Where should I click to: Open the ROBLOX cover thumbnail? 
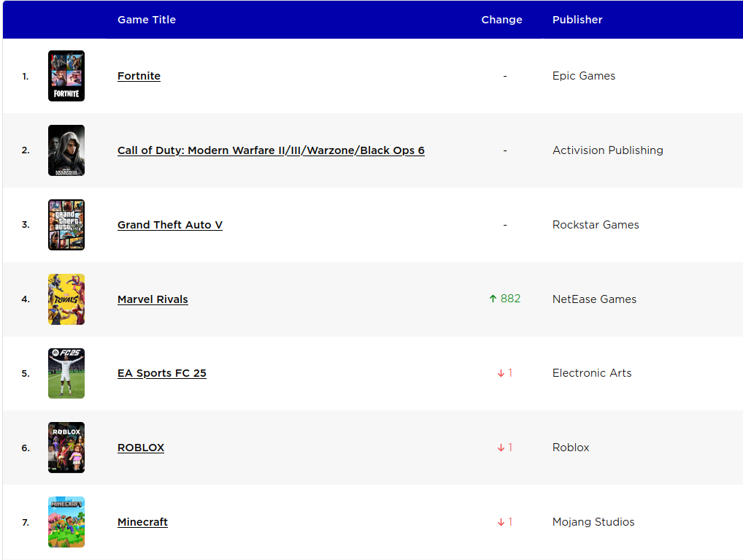click(x=66, y=448)
